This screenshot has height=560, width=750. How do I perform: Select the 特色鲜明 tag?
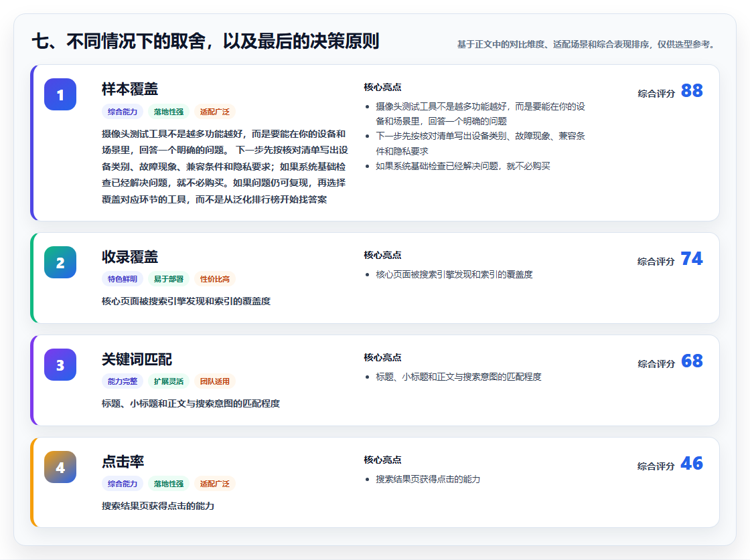123,279
